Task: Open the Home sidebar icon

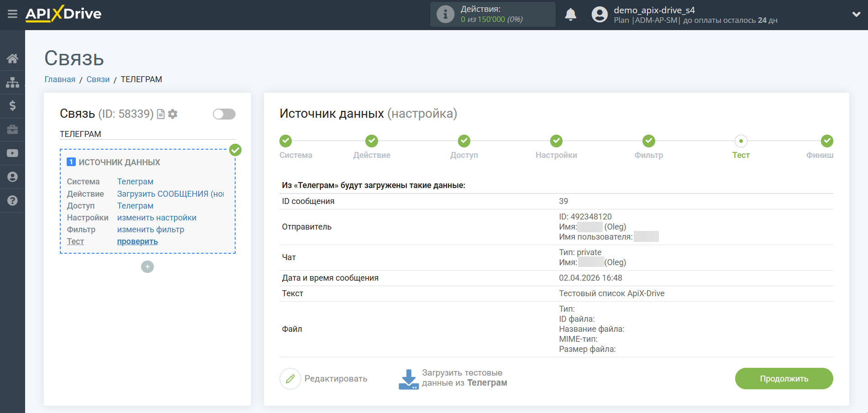Action: pos(12,58)
